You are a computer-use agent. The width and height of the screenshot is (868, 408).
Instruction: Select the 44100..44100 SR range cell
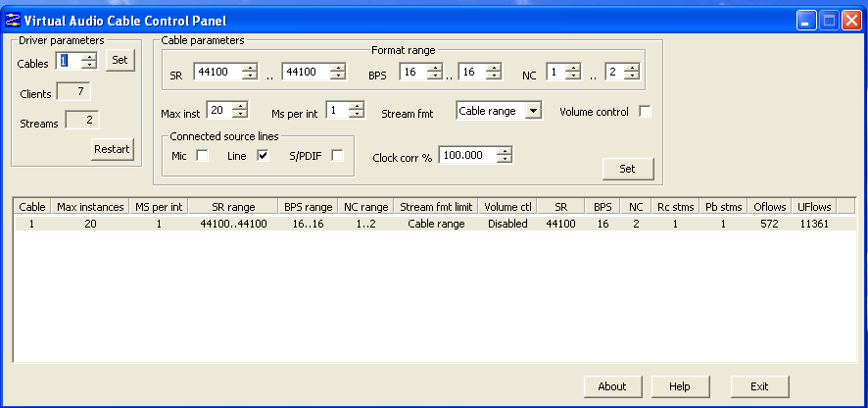(x=233, y=224)
